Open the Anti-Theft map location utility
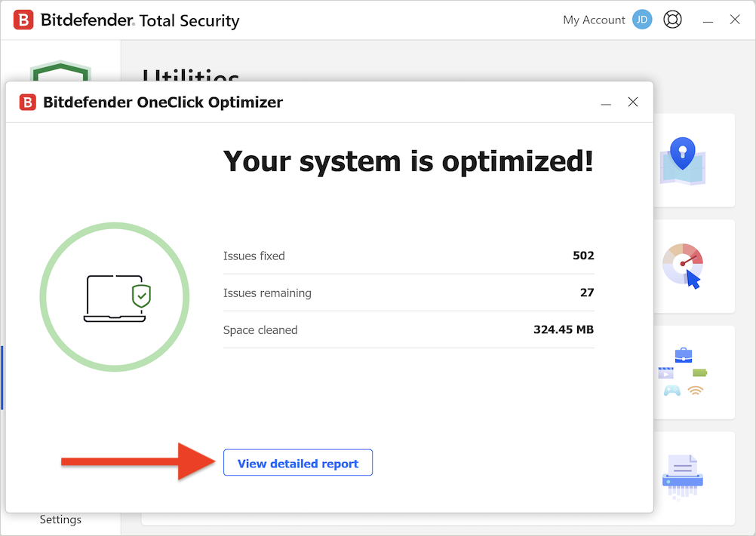The height and width of the screenshot is (536, 756). (682, 161)
